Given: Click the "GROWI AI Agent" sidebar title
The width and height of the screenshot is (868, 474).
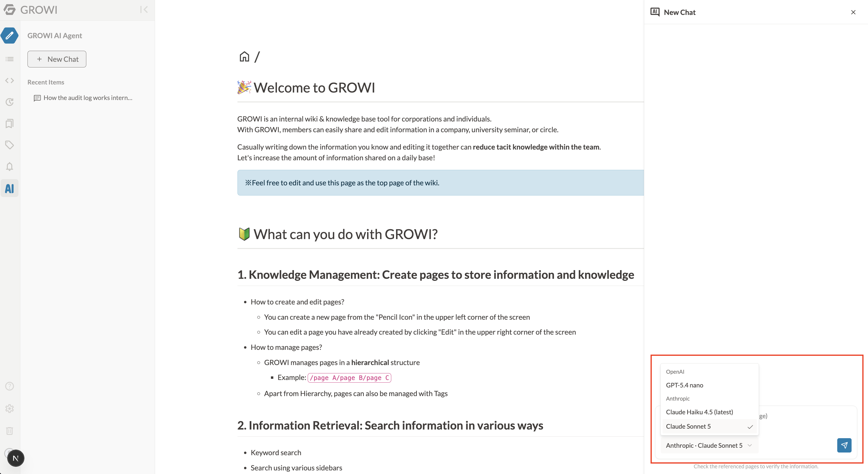Looking at the screenshot, I should (x=55, y=35).
